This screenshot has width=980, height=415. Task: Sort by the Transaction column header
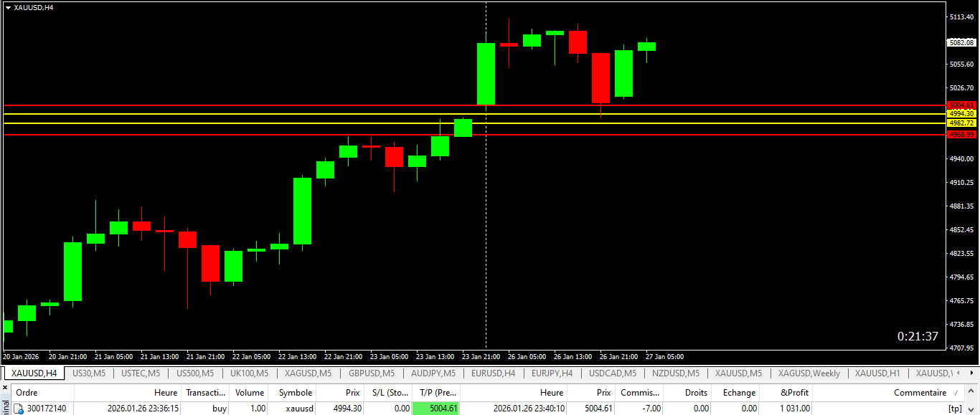(204, 393)
